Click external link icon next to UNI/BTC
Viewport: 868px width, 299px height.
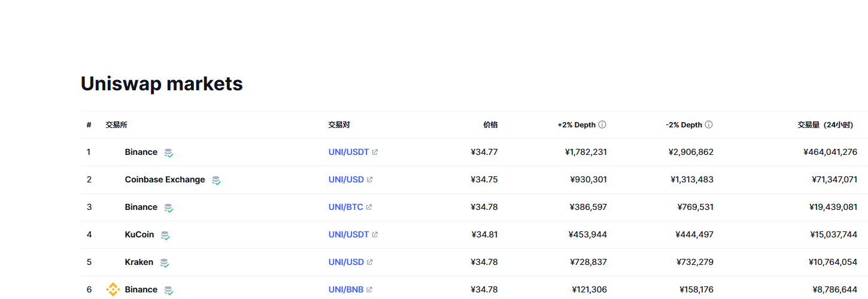click(369, 207)
